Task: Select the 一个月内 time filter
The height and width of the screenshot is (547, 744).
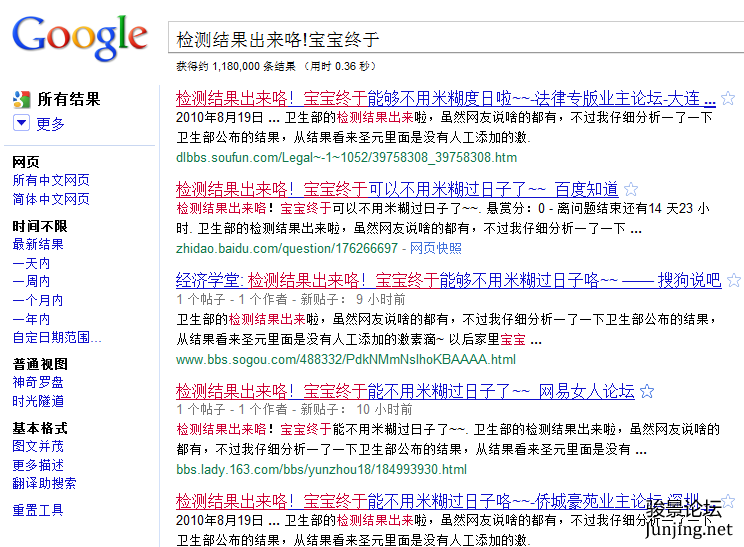Action: coord(38,300)
